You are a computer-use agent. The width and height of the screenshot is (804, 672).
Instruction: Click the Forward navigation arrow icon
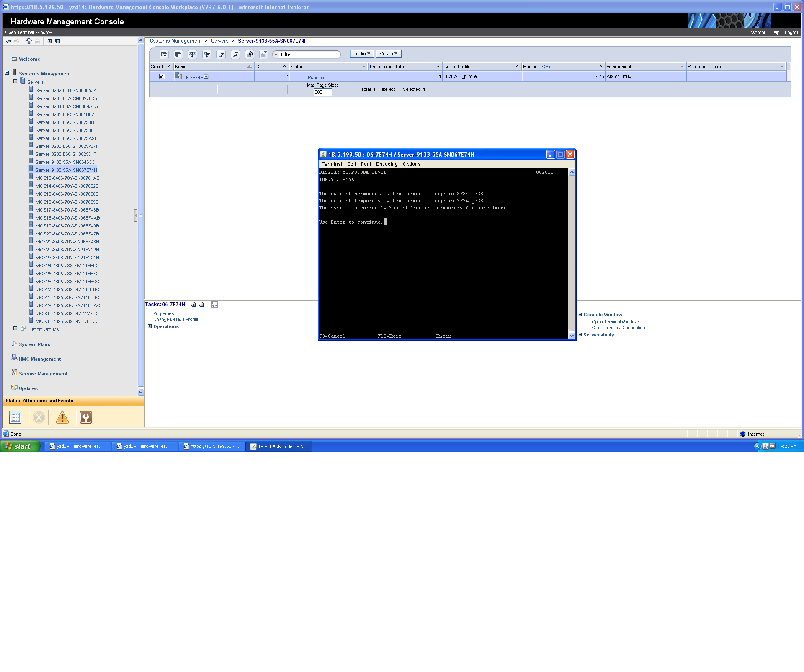pos(17,41)
